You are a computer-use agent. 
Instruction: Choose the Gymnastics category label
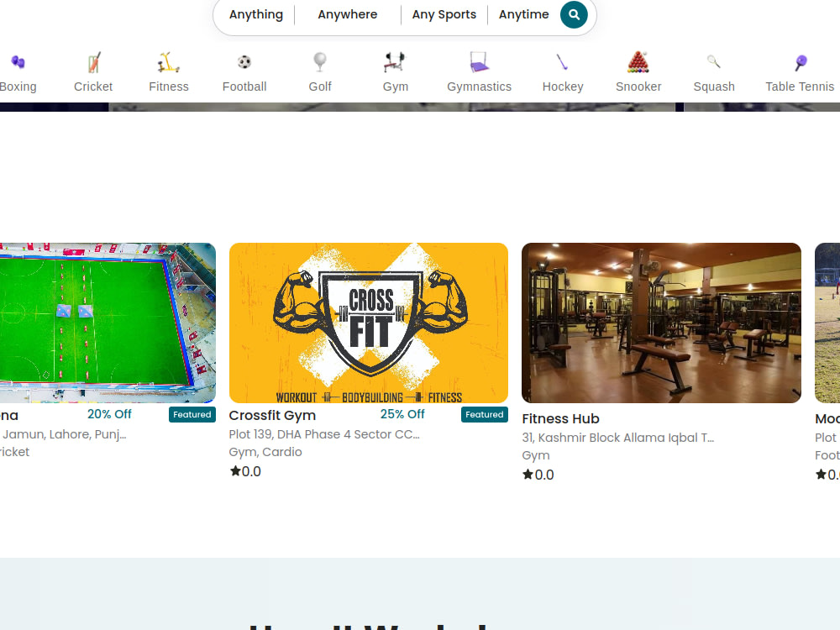tap(479, 87)
